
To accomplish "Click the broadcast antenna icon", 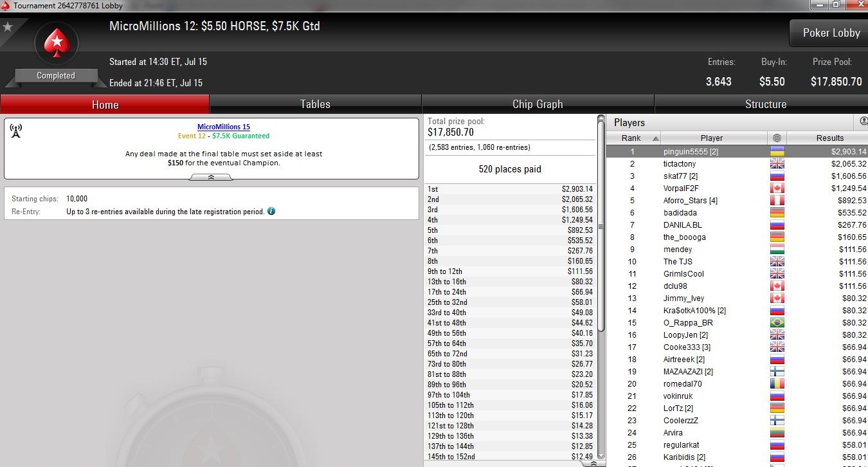I will click(16, 131).
